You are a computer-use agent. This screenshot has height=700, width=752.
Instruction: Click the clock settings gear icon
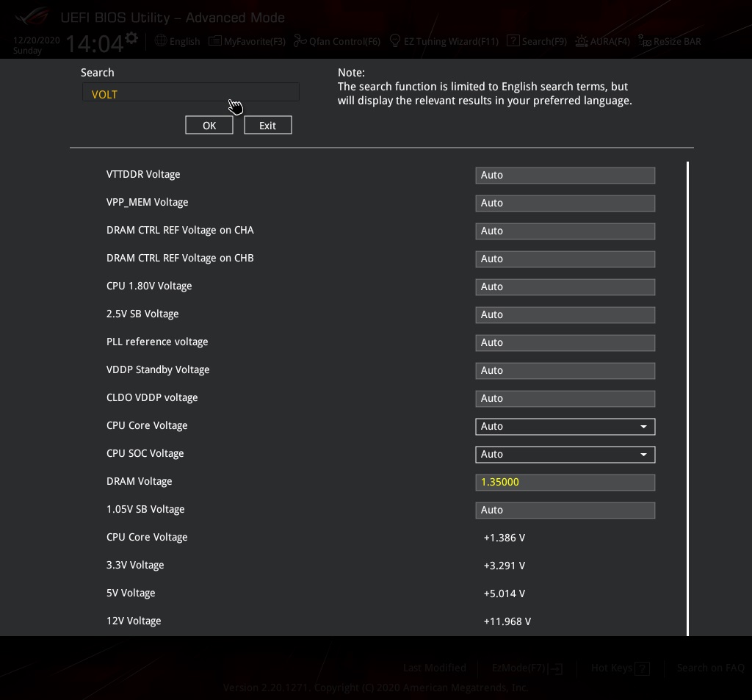131,37
